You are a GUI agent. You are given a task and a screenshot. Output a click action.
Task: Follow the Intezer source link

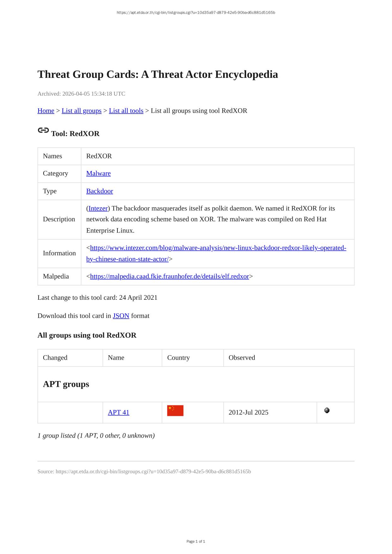pos(98,209)
